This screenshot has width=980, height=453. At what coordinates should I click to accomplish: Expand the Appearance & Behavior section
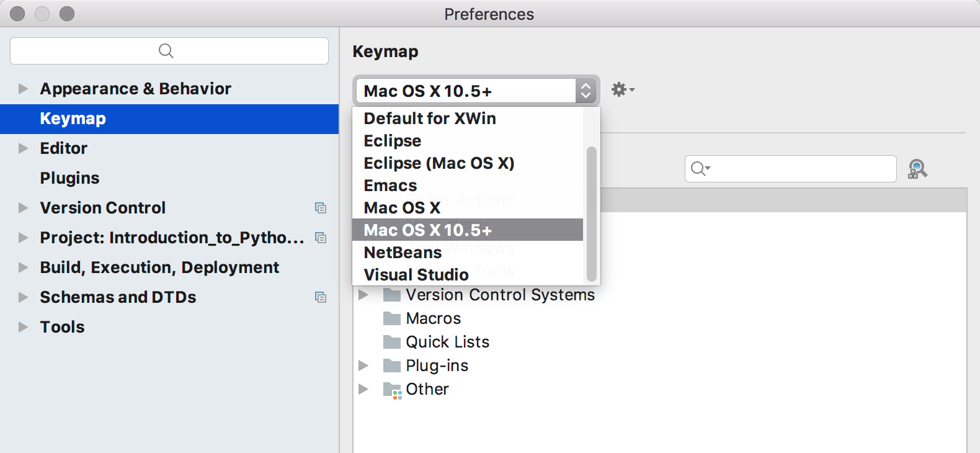coord(24,89)
